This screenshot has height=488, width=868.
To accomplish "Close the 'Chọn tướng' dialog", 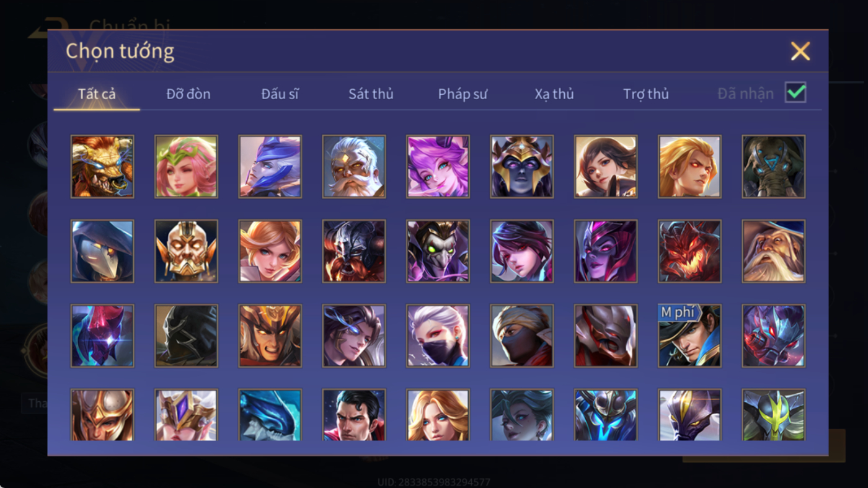I will click(800, 51).
